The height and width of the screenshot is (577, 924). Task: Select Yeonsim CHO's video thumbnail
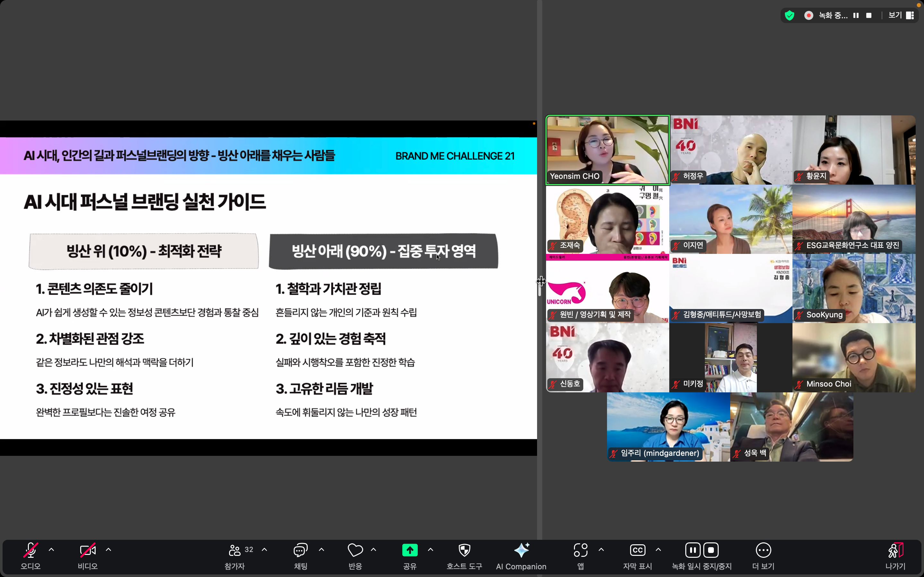(x=607, y=150)
